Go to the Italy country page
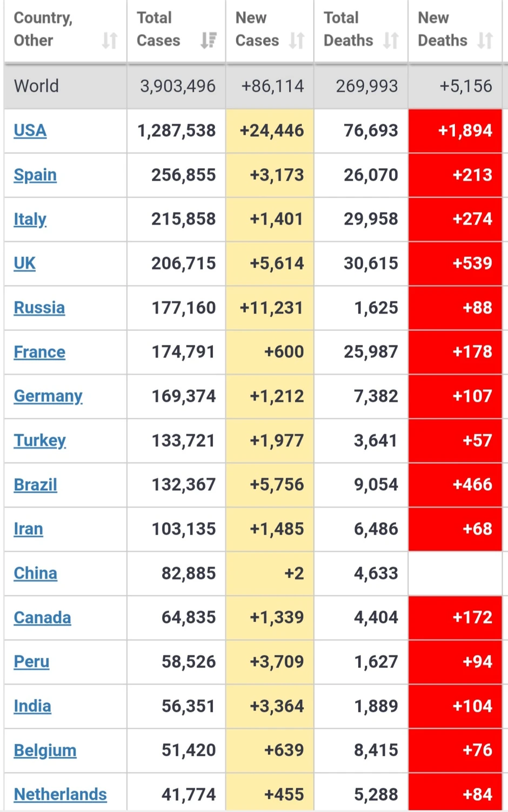 [x=30, y=219]
